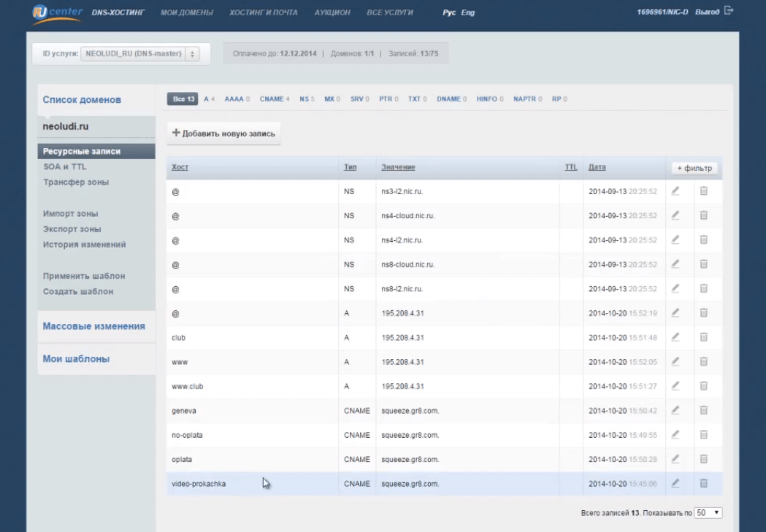
Task: Click trash icon for the www.club record
Action: (x=704, y=386)
